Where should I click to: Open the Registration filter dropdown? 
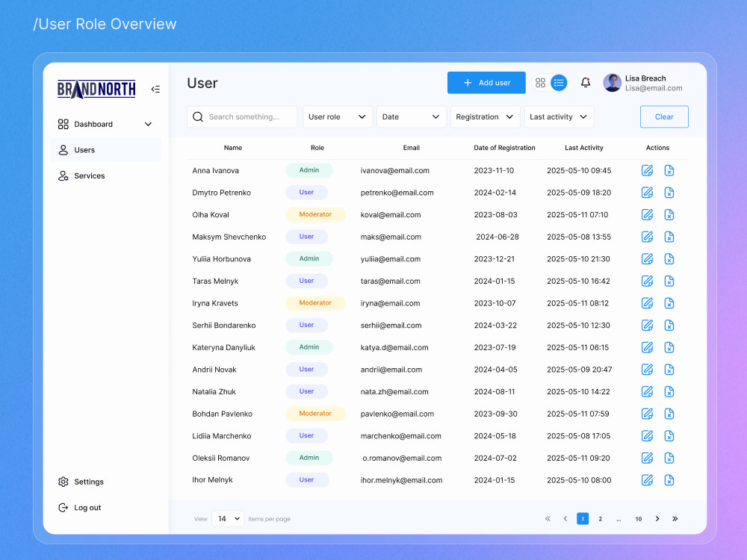point(485,116)
